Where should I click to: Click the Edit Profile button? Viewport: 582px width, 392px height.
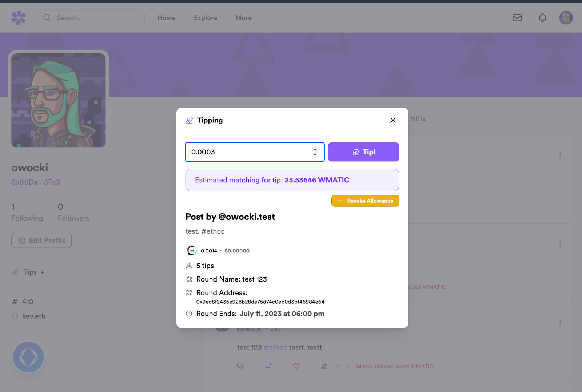[x=41, y=241]
